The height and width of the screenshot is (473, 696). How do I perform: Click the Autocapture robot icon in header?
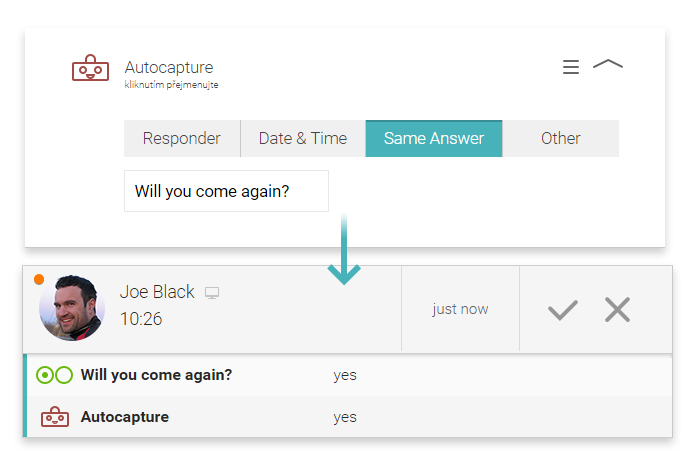point(90,68)
